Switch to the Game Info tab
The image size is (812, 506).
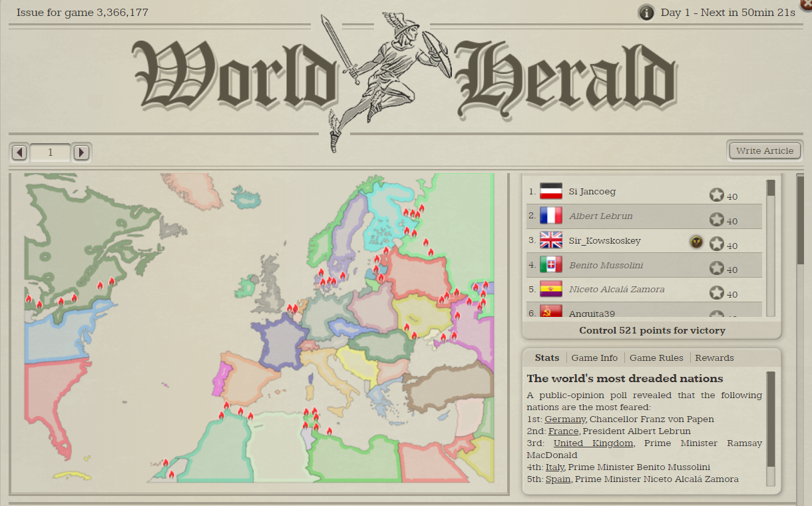coord(594,358)
